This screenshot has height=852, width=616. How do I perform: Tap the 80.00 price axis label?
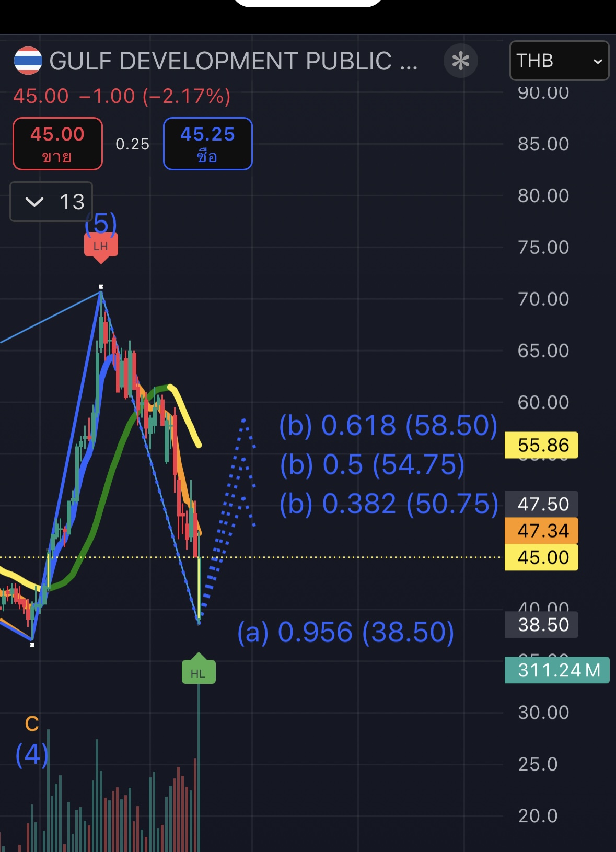tap(543, 196)
